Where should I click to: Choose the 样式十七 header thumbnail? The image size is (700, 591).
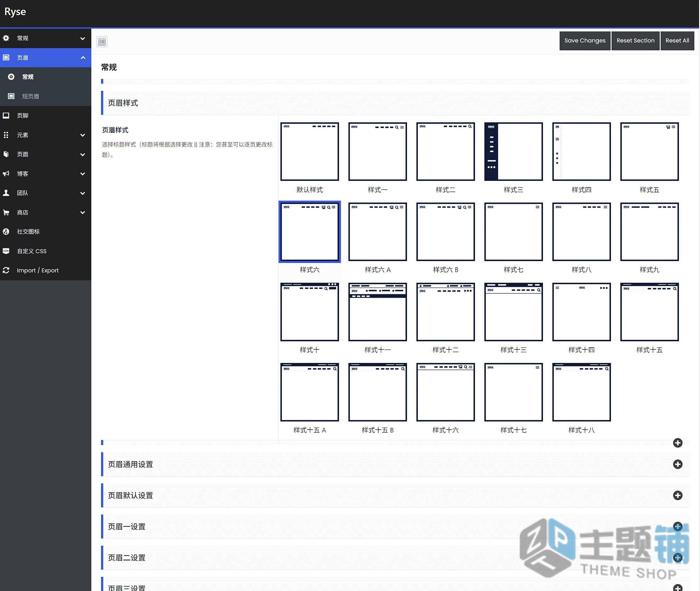(514, 392)
